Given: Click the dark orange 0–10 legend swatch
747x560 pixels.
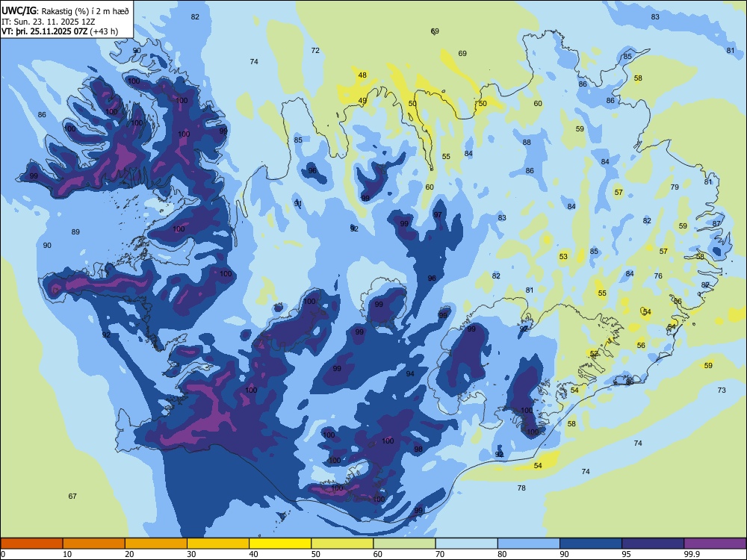Looking at the screenshot, I should [x=31, y=544].
